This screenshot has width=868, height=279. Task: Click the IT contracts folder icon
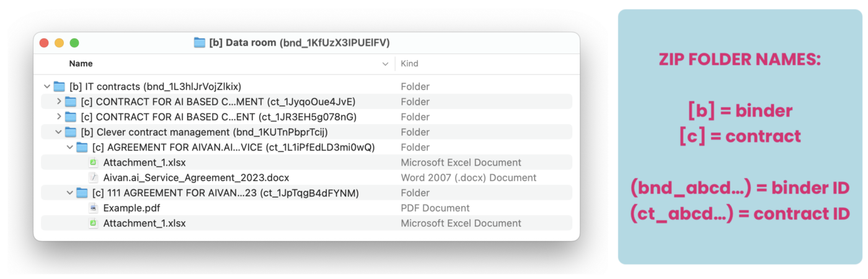click(60, 87)
